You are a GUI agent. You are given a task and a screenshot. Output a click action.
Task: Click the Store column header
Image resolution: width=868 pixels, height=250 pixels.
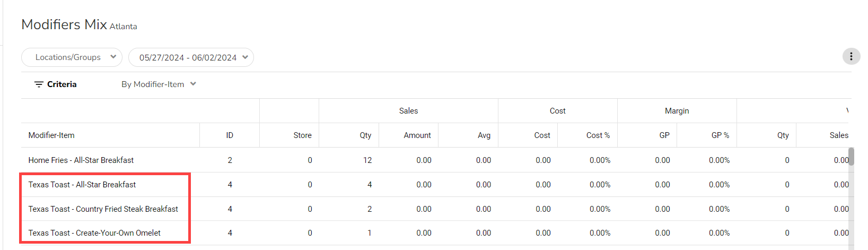click(302, 135)
